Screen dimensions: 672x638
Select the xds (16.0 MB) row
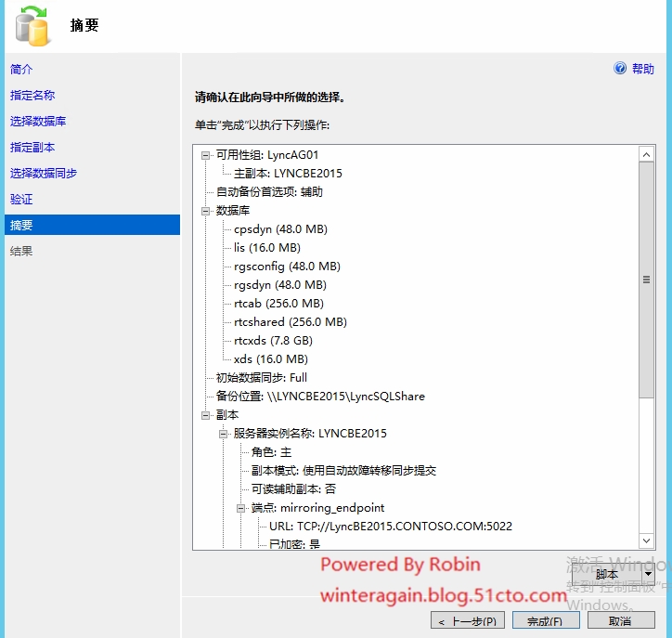coord(271,359)
